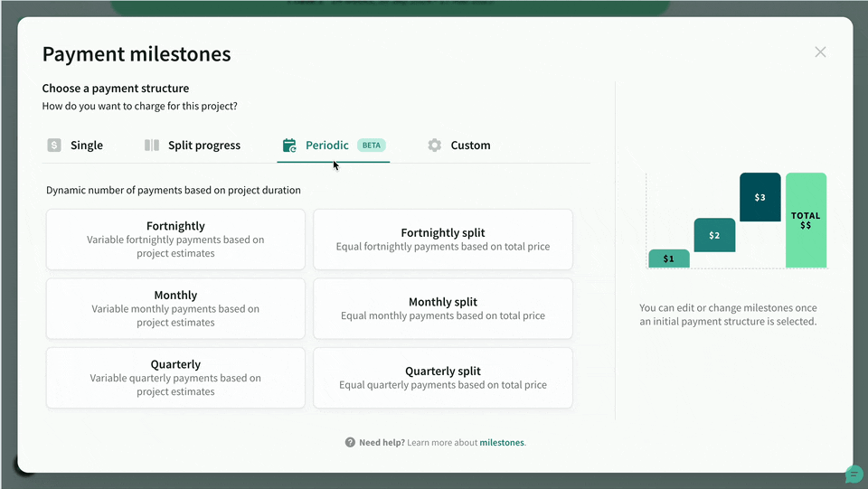Choose the Monthly split option
The height and width of the screenshot is (489, 868).
point(443,308)
